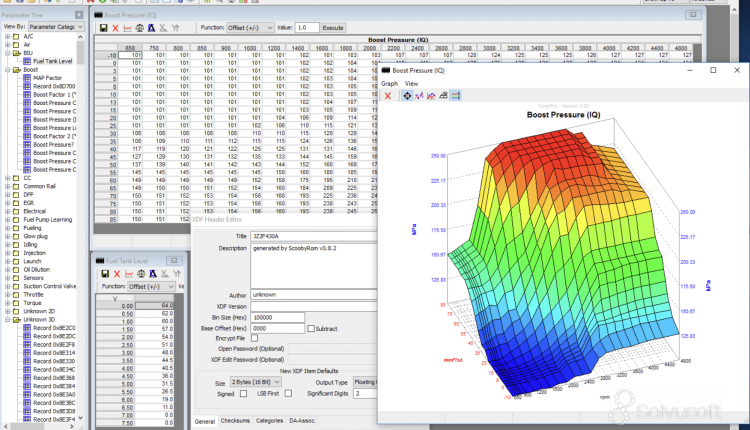
Task: Expand the Common Rail tree category
Action: [x=7, y=186]
